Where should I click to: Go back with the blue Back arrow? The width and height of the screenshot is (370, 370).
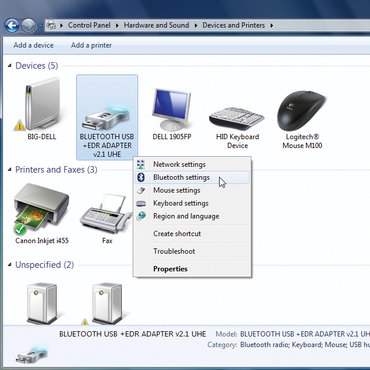click(x=12, y=25)
